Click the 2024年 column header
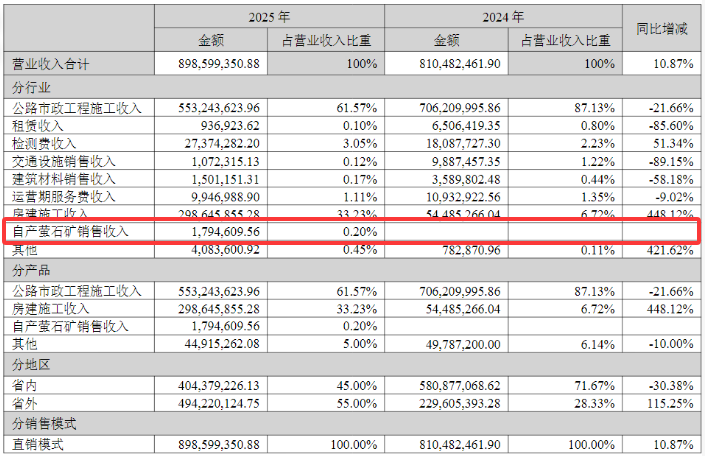Image resolution: width=705 pixels, height=456 pixels. click(x=502, y=17)
